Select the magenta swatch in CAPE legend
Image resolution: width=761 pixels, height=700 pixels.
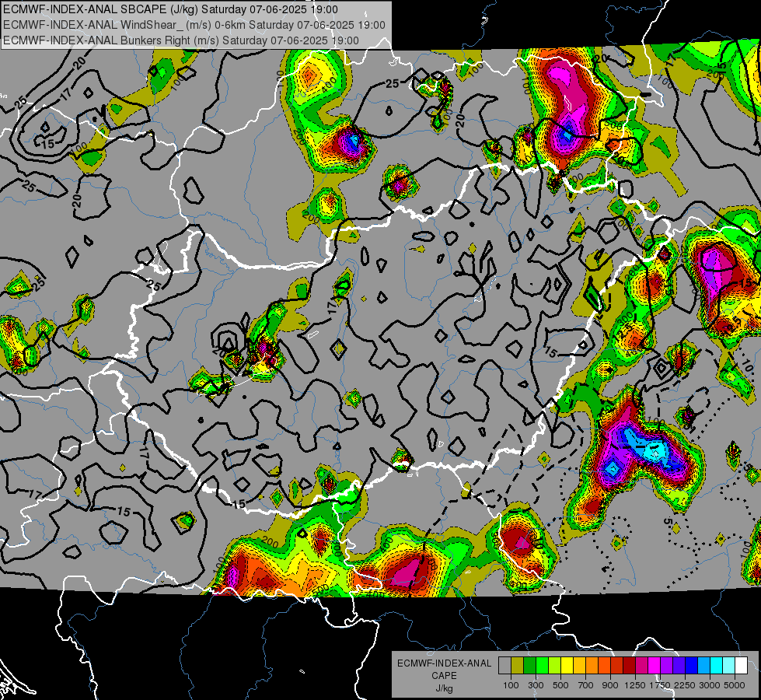pos(655,666)
